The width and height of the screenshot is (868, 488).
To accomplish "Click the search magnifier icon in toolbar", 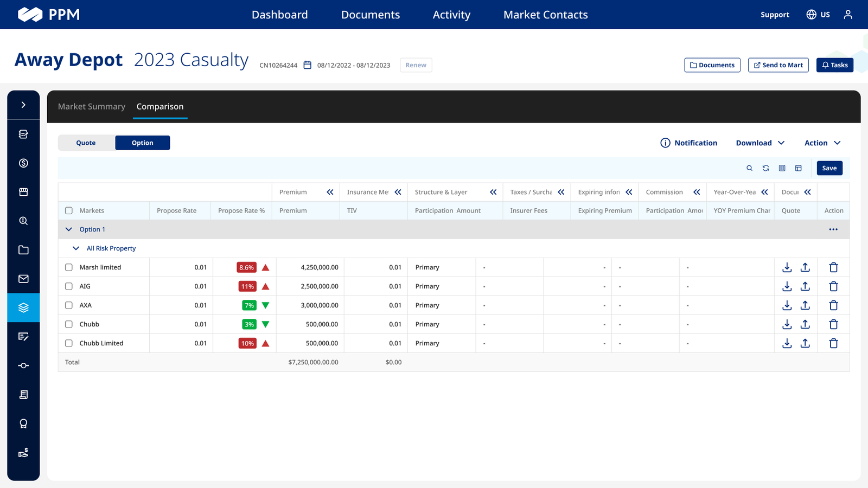I will click(x=749, y=168).
